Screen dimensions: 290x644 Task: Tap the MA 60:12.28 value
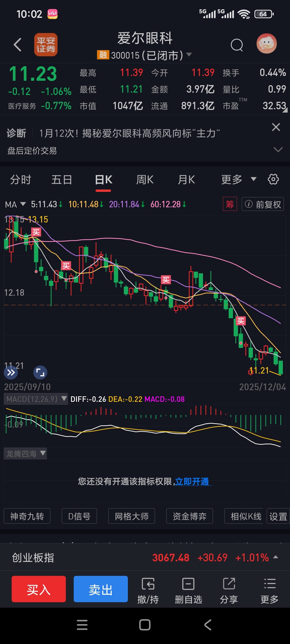coord(168,204)
